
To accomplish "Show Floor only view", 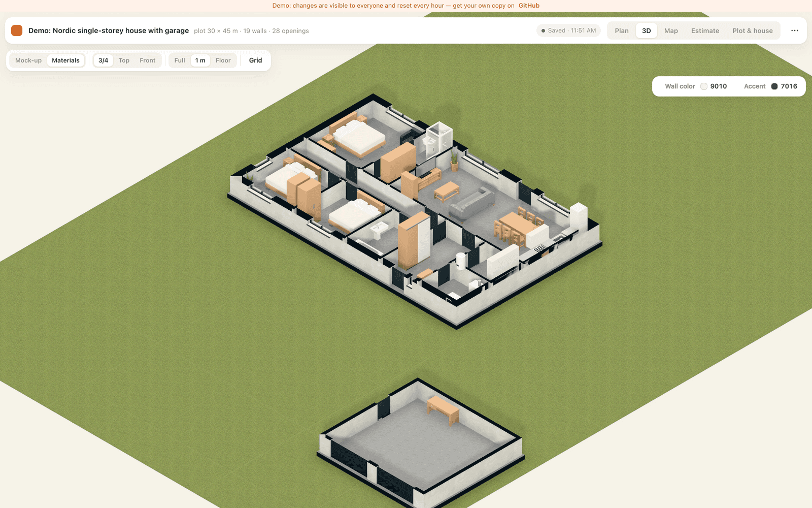I will pos(223,60).
